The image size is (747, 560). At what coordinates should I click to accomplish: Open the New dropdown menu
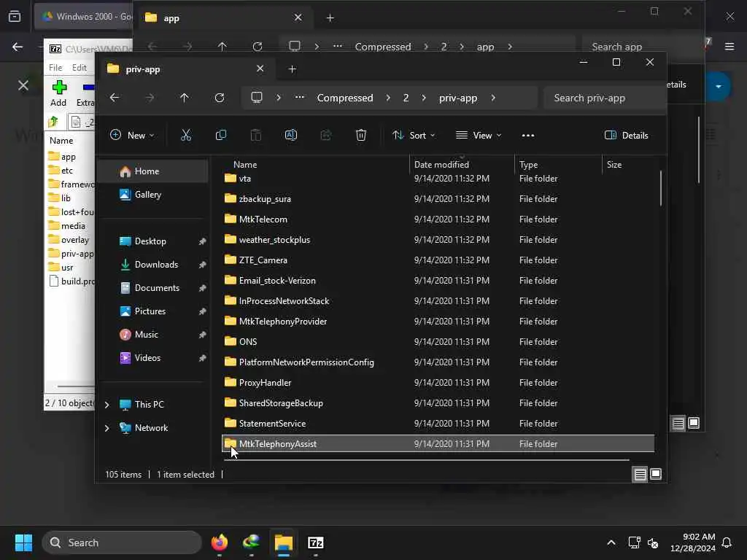point(132,135)
